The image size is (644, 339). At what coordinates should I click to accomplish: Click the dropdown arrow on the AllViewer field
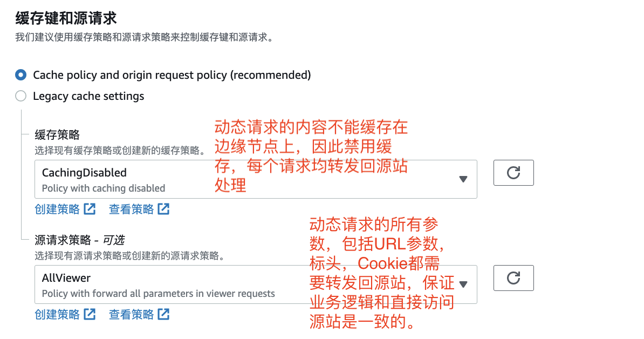click(x=463, y=284)
